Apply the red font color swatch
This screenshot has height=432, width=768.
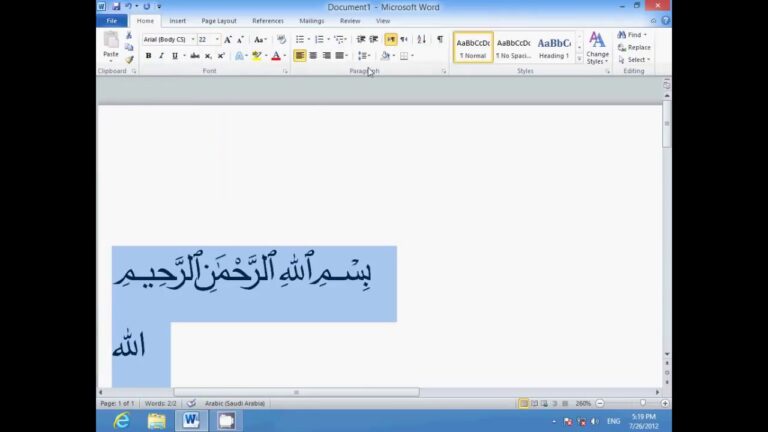pyautogui.click(x=276, y=56)
